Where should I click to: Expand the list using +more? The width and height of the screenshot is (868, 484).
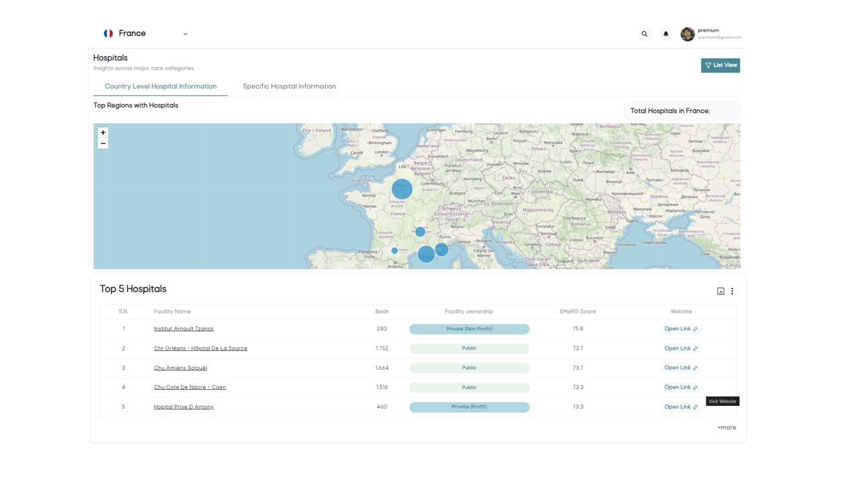click(726, 427)
